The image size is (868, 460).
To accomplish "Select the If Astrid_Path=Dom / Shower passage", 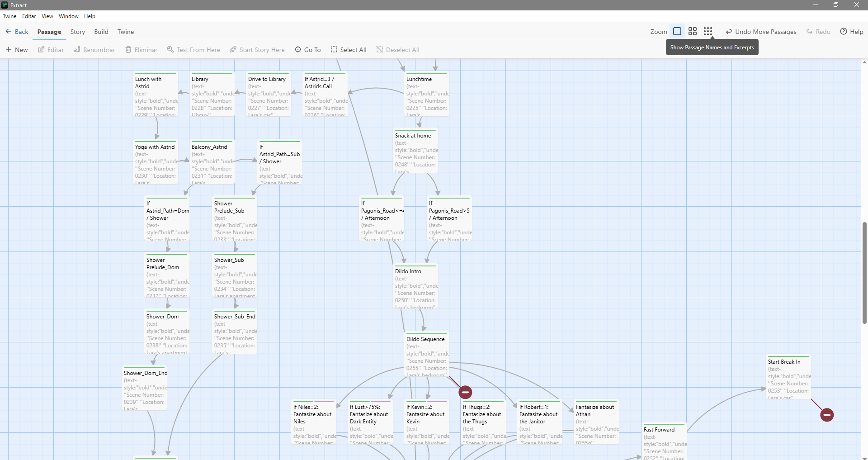I will coord(167,218).
